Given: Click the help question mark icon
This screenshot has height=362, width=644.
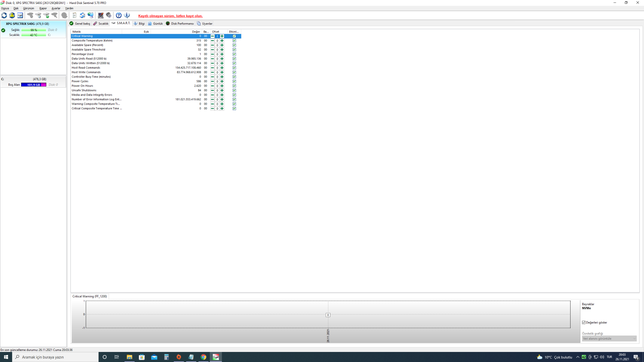Looking at the screenshot, I should point(118,15).
